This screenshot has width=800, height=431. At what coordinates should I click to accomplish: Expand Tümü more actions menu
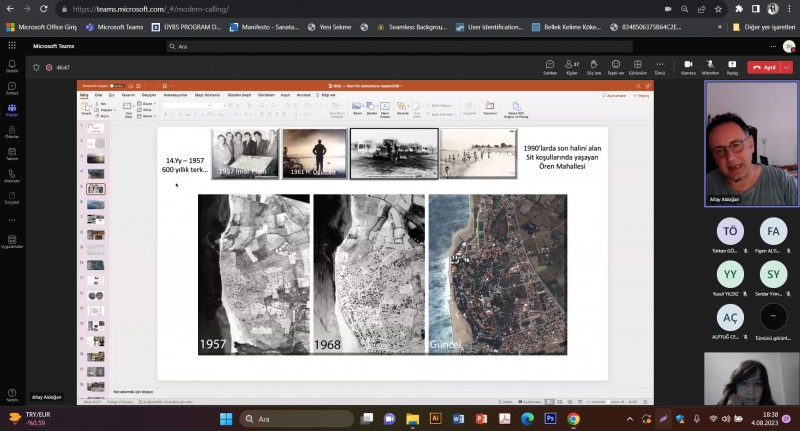(660, 66)
